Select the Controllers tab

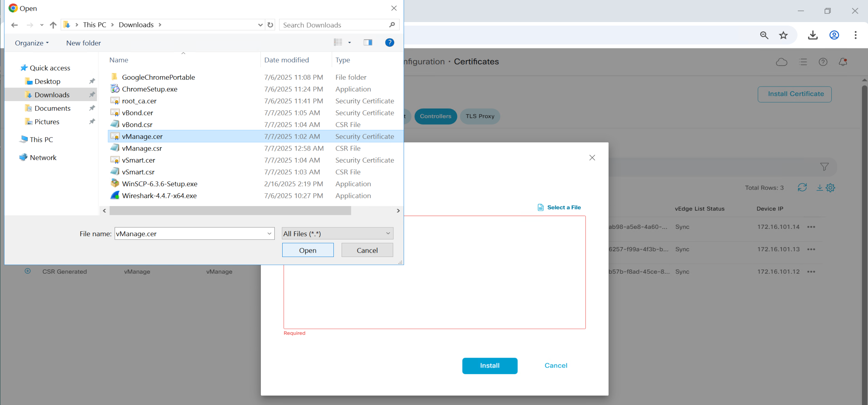click(x=435, y=116)
